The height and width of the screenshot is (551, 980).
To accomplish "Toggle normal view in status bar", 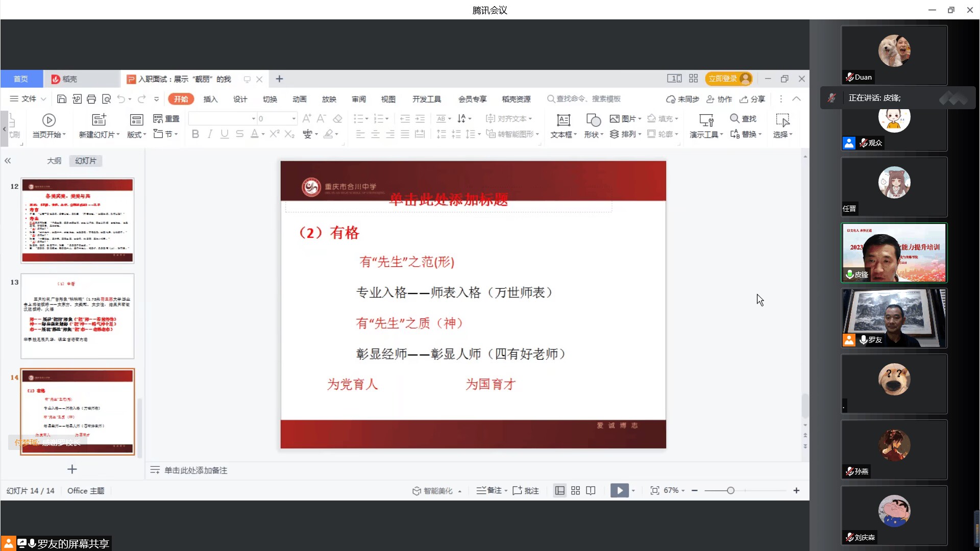I will click(560, 490).
